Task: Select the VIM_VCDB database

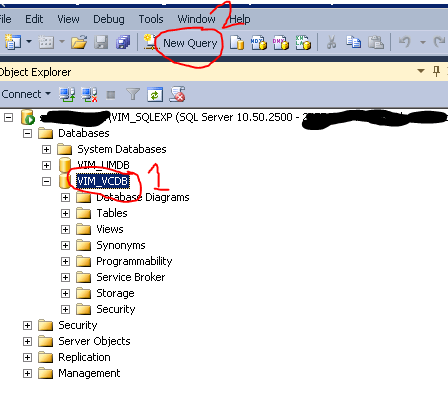Action: tap(103, 181)
